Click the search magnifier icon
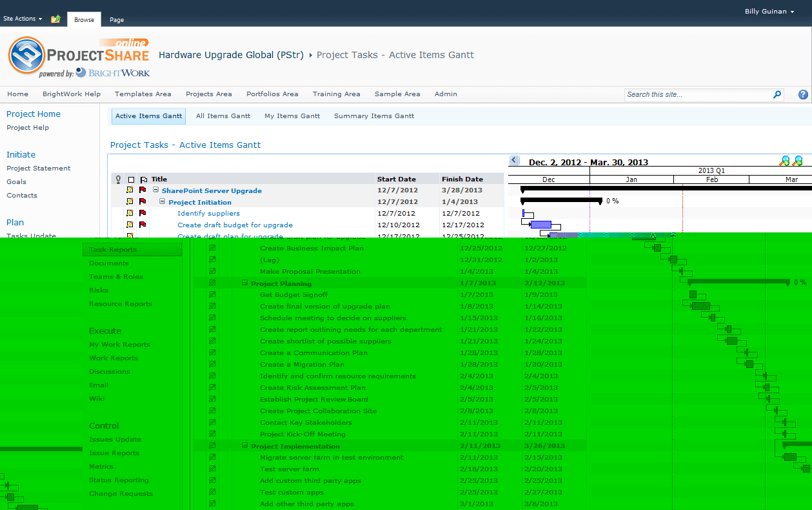812x510 pixels. pyautogui.click(x=777, y=94)
